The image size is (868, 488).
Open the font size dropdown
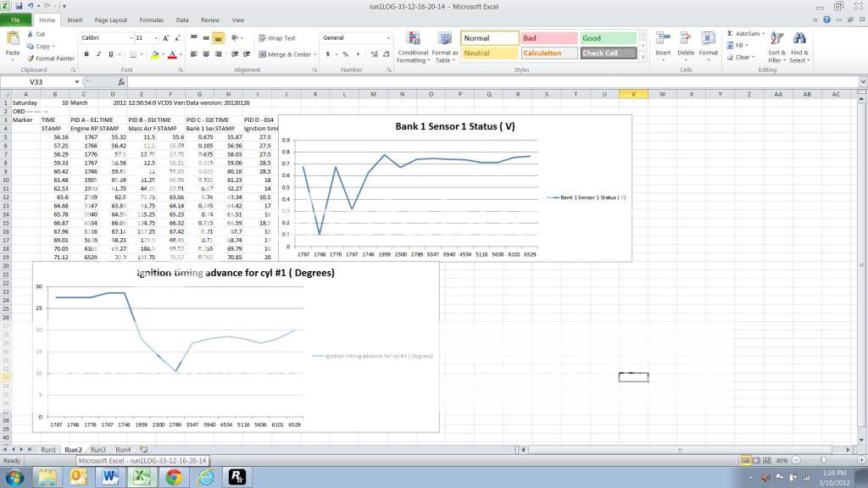(158, 37)
